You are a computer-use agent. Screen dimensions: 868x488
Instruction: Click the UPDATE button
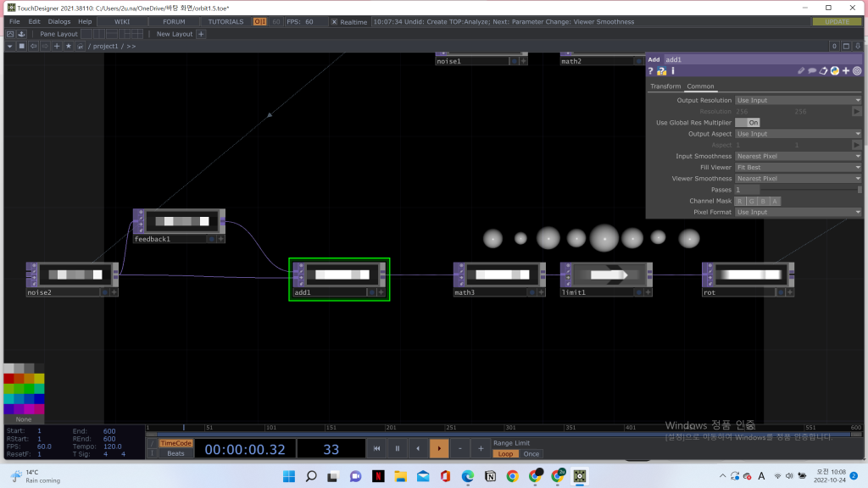837,21
